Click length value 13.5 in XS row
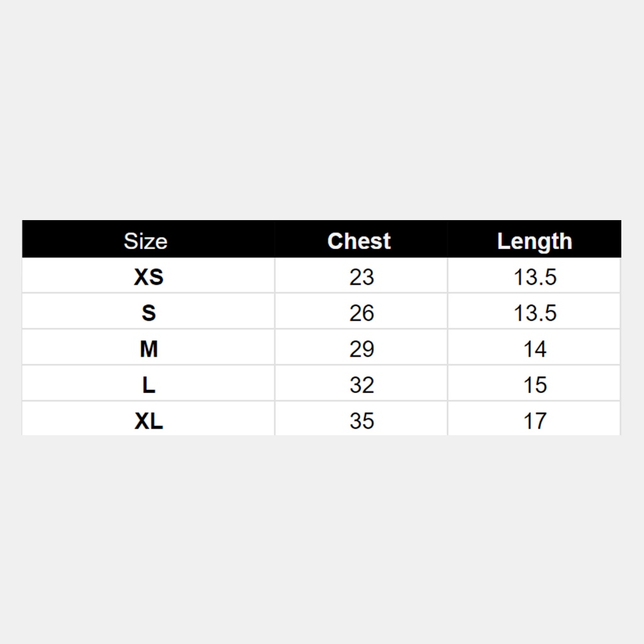644x644 pixels. pos(535,276)
